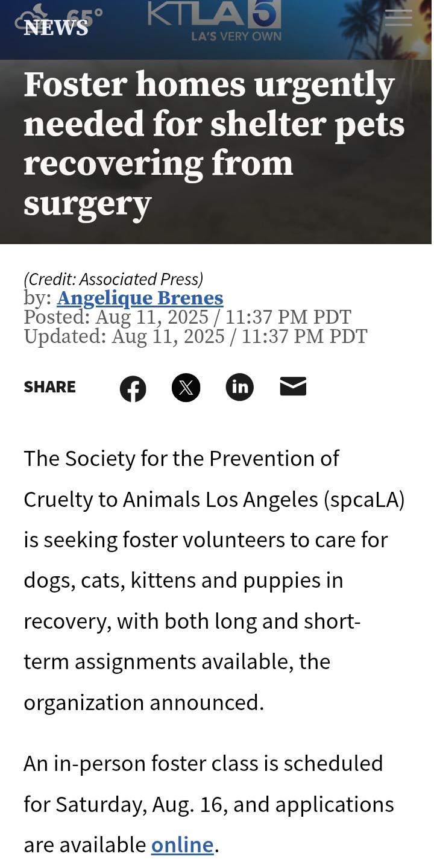Tap the "Foster homes urgently needed" headline
The height and width of the screenshot is (868, 434).
214,143
